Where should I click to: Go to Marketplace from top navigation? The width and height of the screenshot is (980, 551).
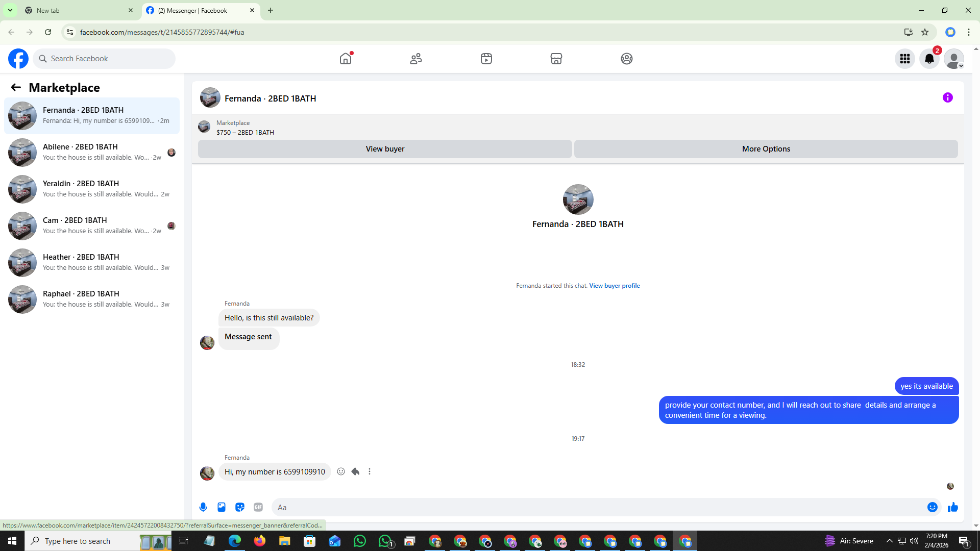(x=556, y=59)
